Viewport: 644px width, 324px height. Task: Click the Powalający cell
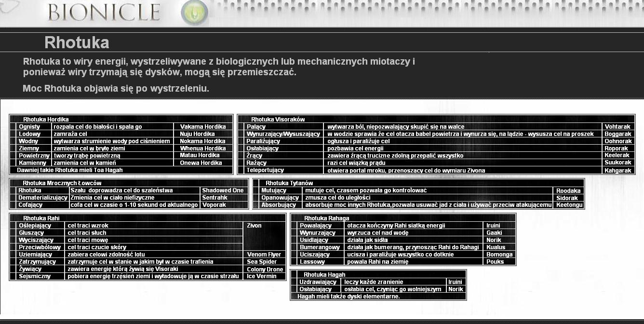pos(321,226)
